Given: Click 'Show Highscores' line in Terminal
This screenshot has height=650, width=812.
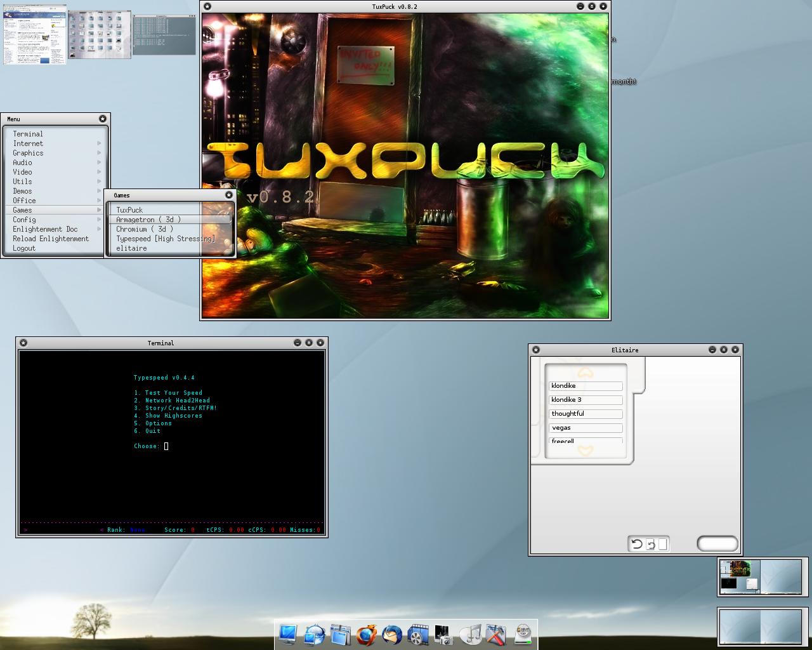Looking at the screenshot, I should point(168,416).
